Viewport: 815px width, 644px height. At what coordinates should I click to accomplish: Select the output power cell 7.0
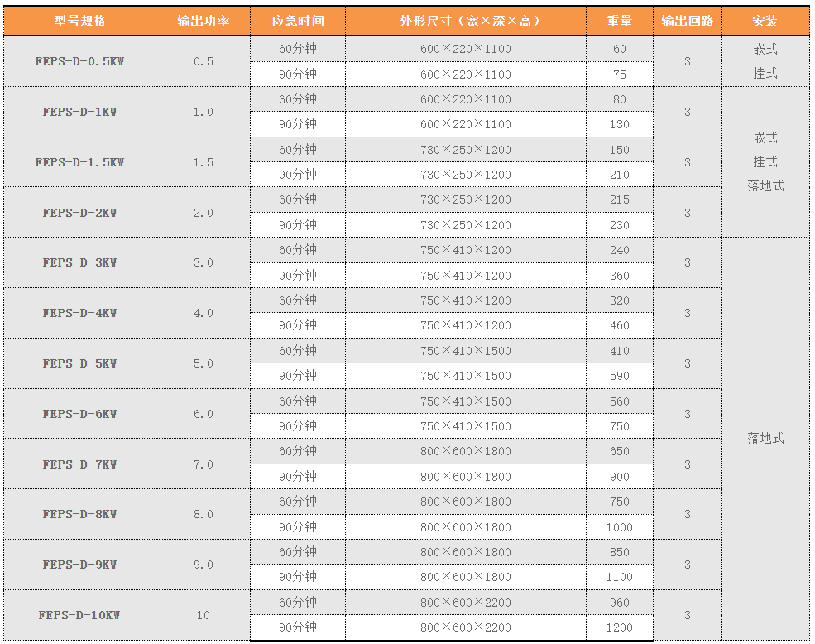203,464
